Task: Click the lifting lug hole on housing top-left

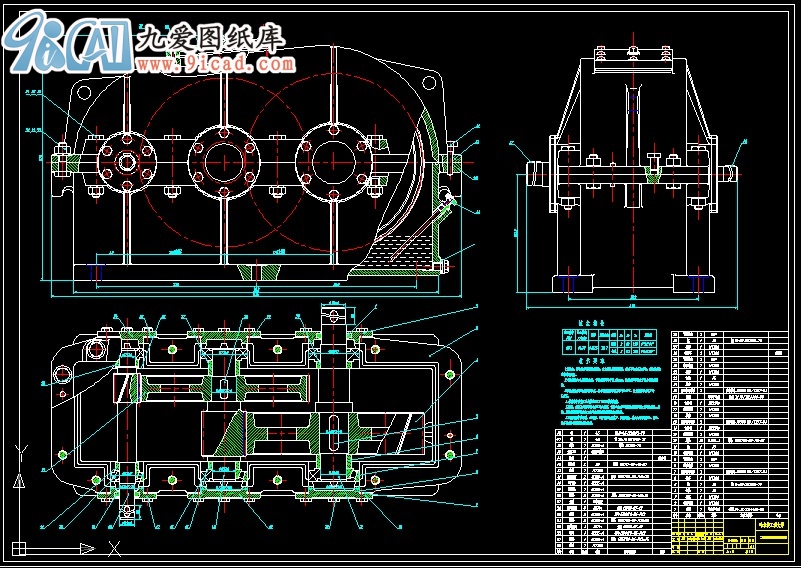Action: pyautogui.click(x=82, y=92)
